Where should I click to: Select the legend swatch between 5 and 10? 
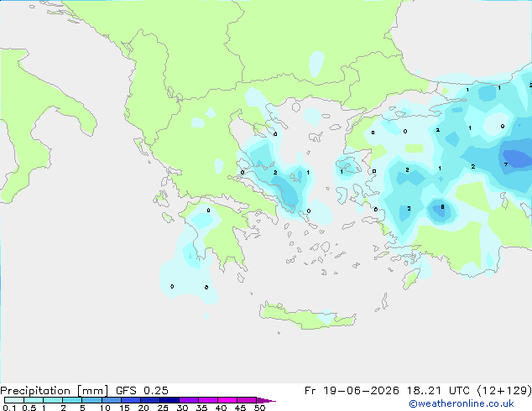pyautogui.click(x=91, y=400)
